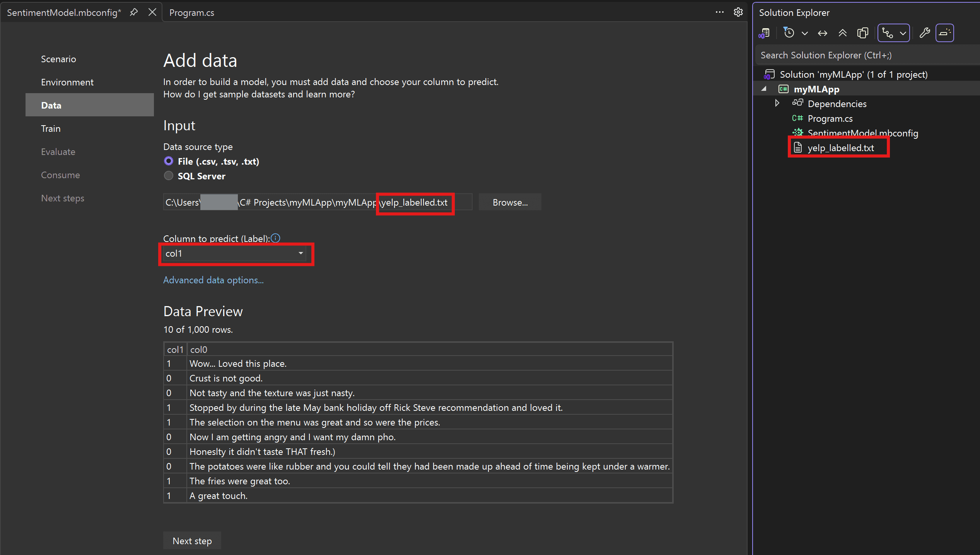The width and height of the screenshot is (980, 555).
Task: Toggle the Preview Selected Items button
Action: click(x=944, y=33)
